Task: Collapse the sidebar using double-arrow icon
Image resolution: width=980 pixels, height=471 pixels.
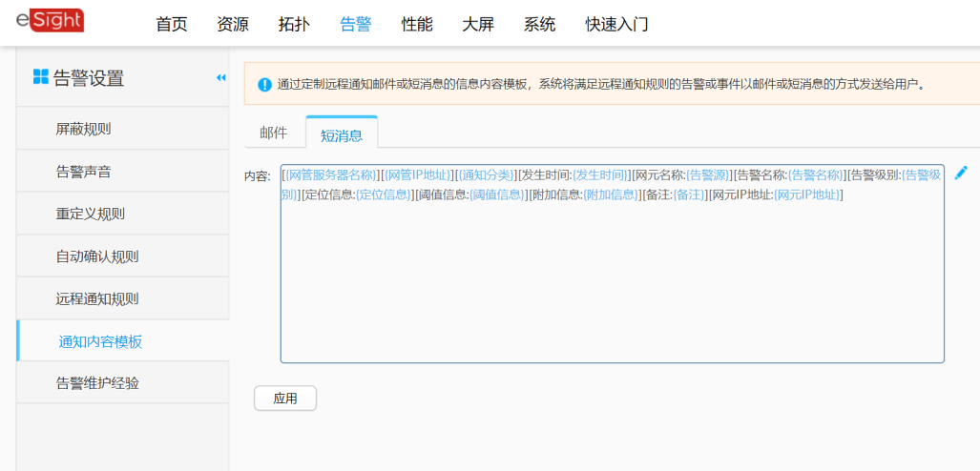Action: pos(220,78)
